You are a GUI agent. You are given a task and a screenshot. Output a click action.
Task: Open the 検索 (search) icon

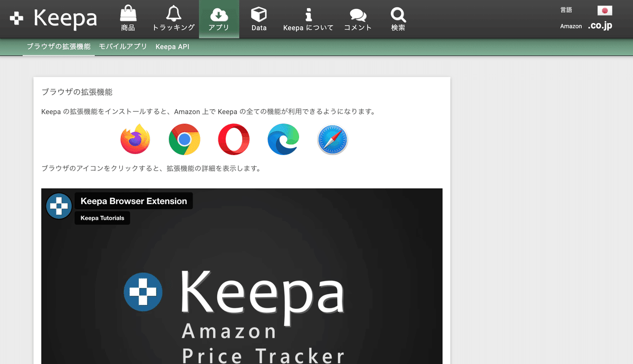(398, 15)
